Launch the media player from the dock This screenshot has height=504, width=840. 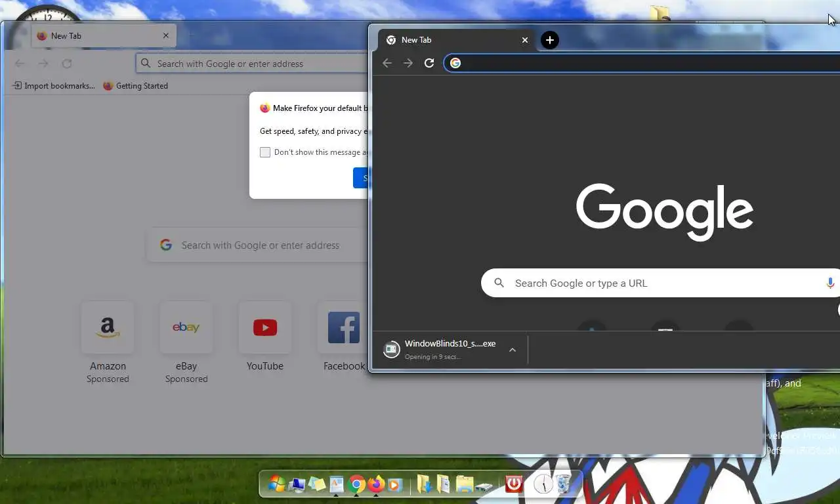click(x=395, y=485)
